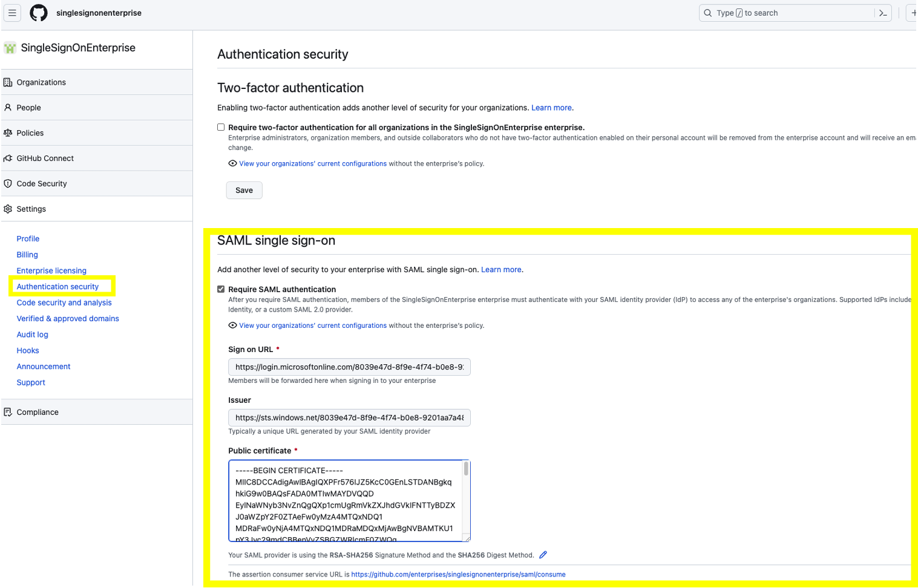Screen dimensions: 918x588
Task: Uncheck Require SAML authentication checkbox
Action: (x=221, y=289)
